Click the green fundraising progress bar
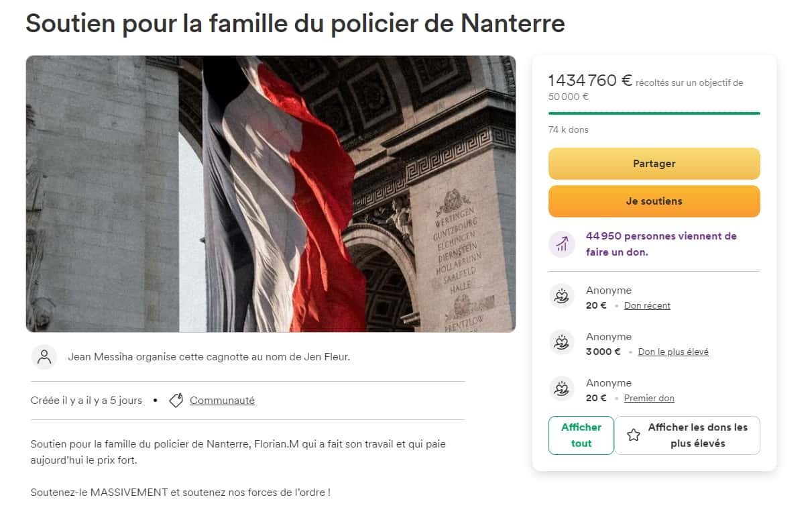The image size is (812, 516). pos(654,113)
